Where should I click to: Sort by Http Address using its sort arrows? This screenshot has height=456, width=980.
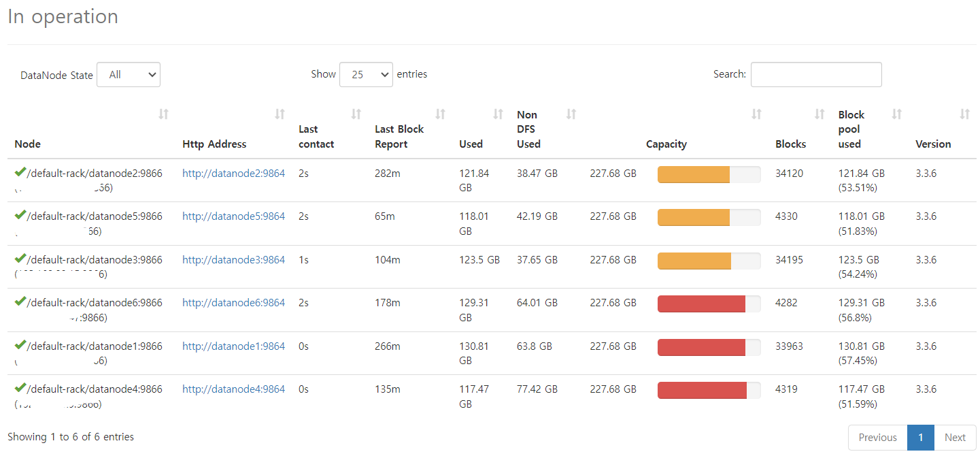coord(280,114)
